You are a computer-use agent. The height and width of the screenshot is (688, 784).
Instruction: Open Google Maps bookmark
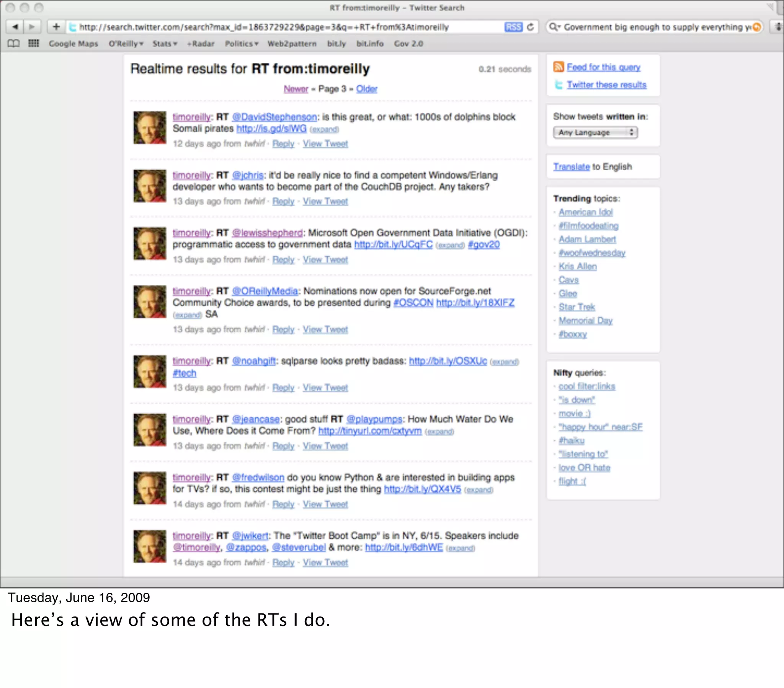(x=73, y=43)
